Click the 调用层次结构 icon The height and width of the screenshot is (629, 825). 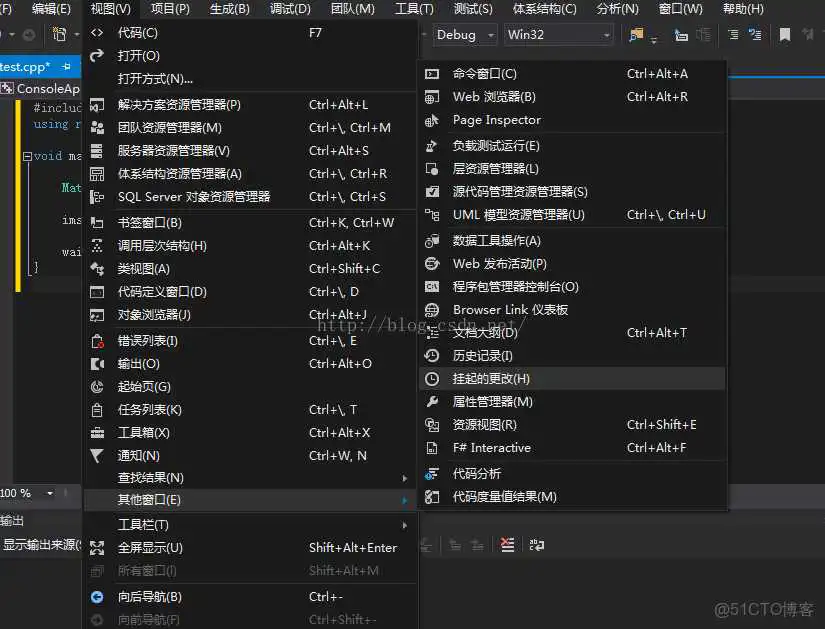pyautogui.click(x=97, y=246)
